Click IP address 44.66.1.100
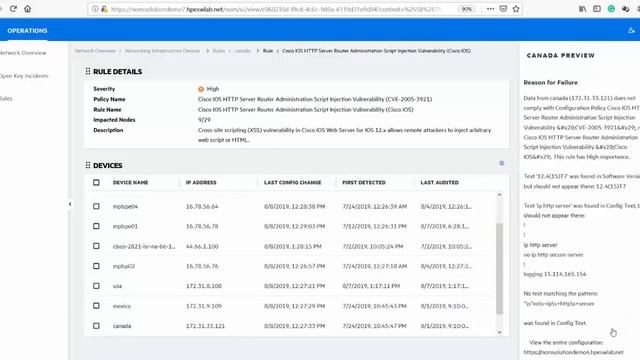The width and height of the screenshot is (640, 360). pyautogui.click(x=202, y=247)
